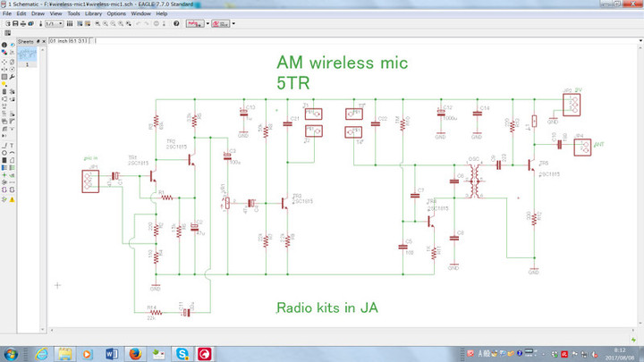Open the Library menu
This screenshot has height=362, width=644.
pos(93,14)
